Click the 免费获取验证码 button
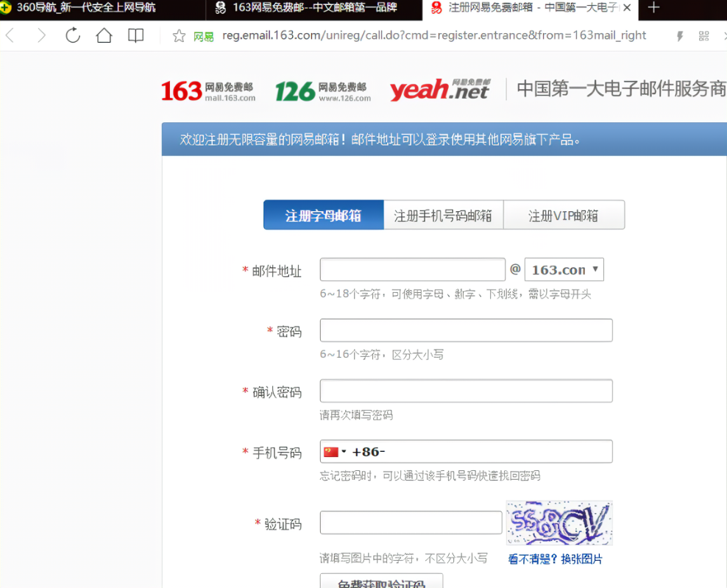The width and height of the screenshot is (727, 588). click(x=381, y=581)
